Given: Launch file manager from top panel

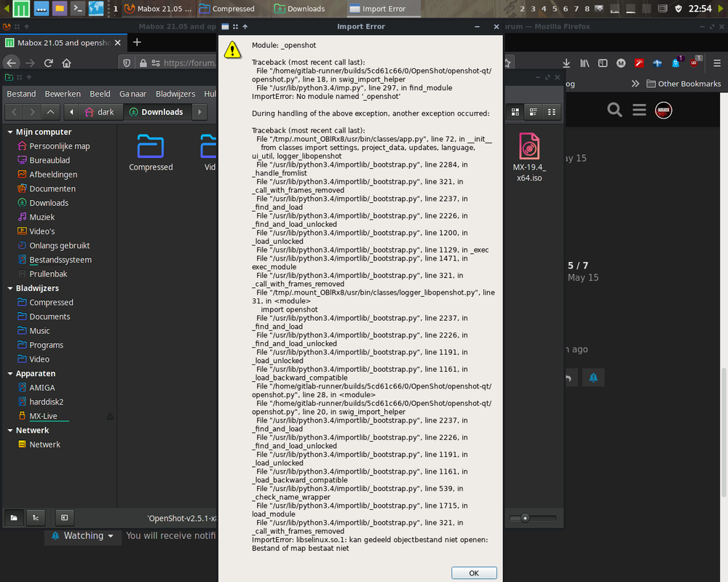Looking at the screenshot, I should point(60,8).
